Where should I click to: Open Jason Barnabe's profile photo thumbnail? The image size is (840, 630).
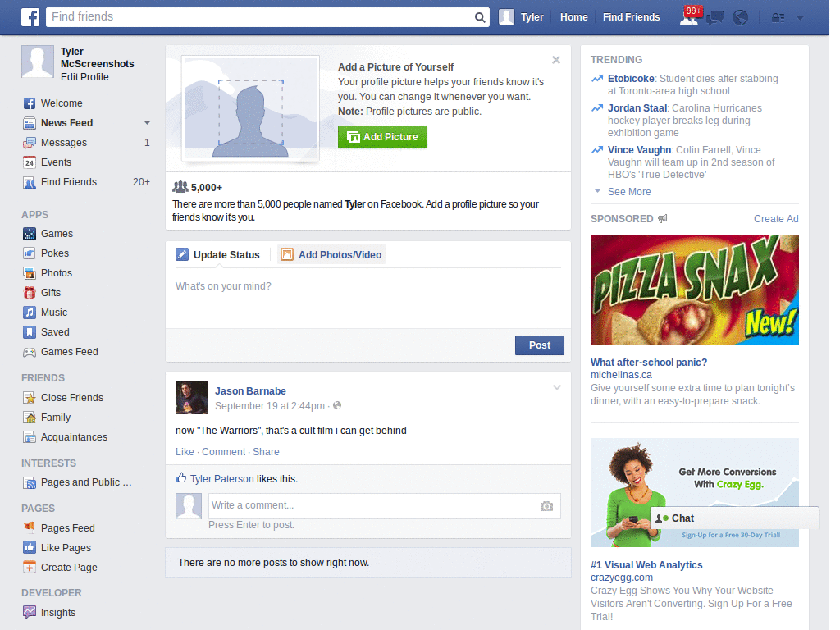coord(192,398)
